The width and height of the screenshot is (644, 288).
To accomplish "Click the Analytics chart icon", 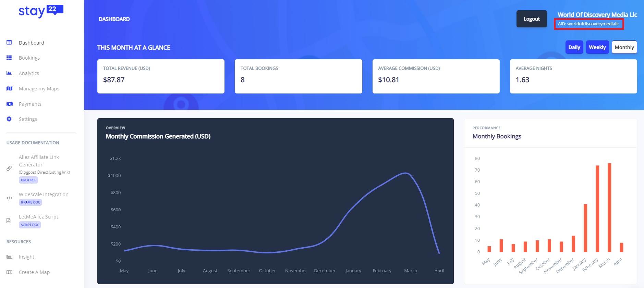I will (9, 73).
